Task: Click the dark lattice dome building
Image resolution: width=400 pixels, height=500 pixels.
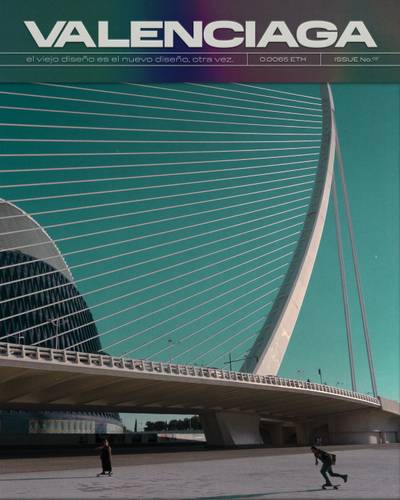Action: click(43, 300)
